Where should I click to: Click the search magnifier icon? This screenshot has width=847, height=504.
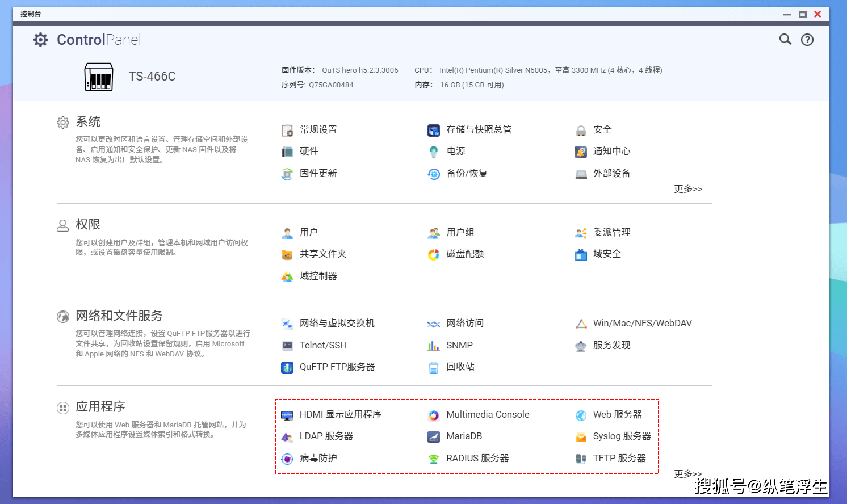(x=785, y=39)
